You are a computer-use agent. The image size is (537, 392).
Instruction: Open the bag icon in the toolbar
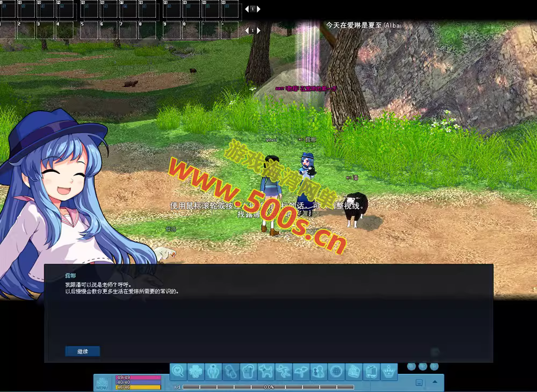tap(248, 371)
